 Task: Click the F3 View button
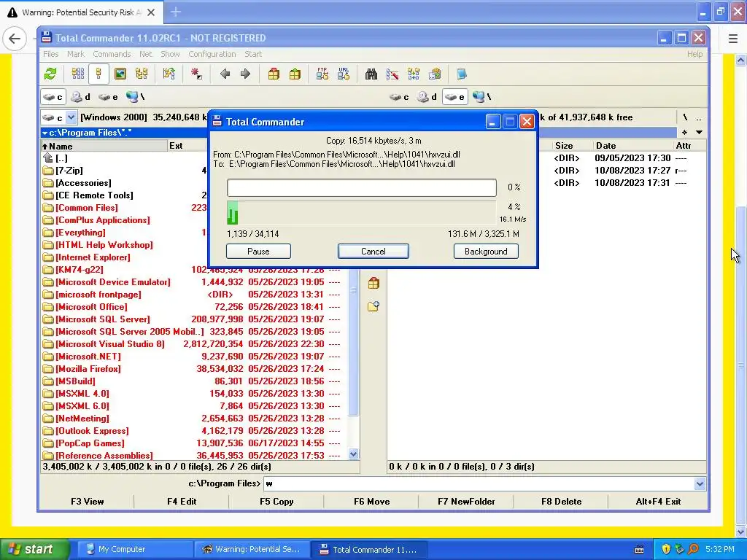pos(88,502)
